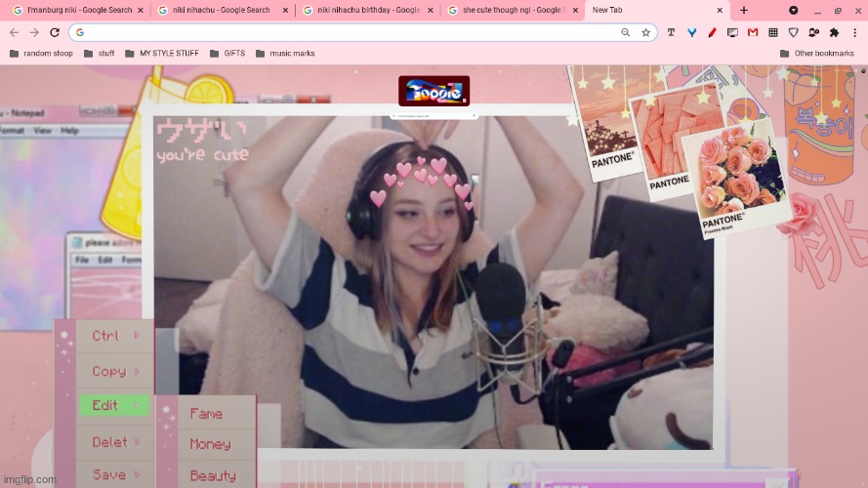Click the blue Y-shaped extension icon
This screenshot has width=868, height=488.
691,32
